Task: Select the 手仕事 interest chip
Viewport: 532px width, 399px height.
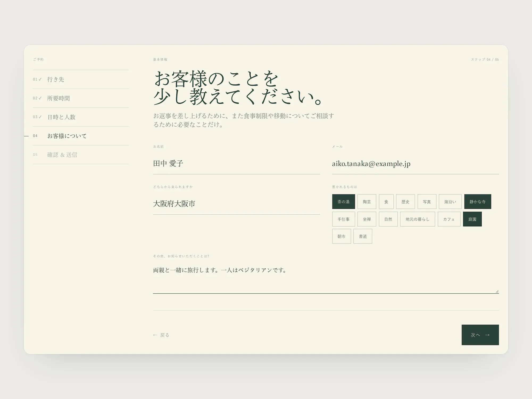Action: pyautogui.click(x=343, y=219)
